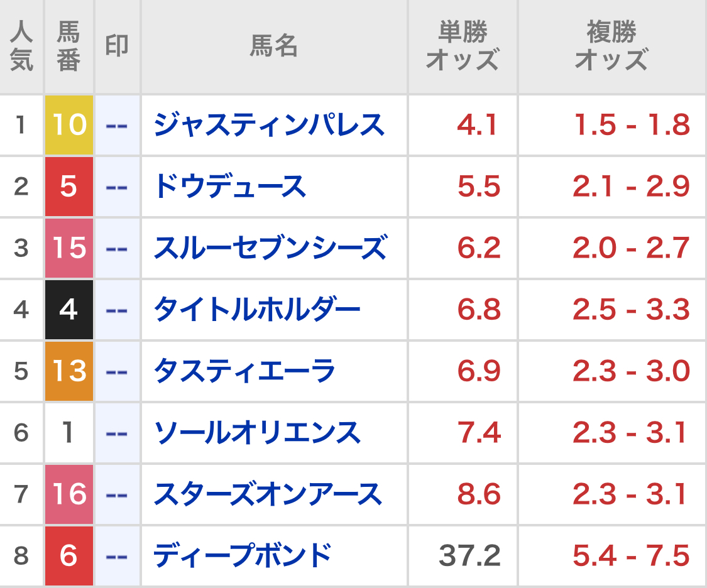
Task: Select タイトルホルダー horse name
Action: 257,310
